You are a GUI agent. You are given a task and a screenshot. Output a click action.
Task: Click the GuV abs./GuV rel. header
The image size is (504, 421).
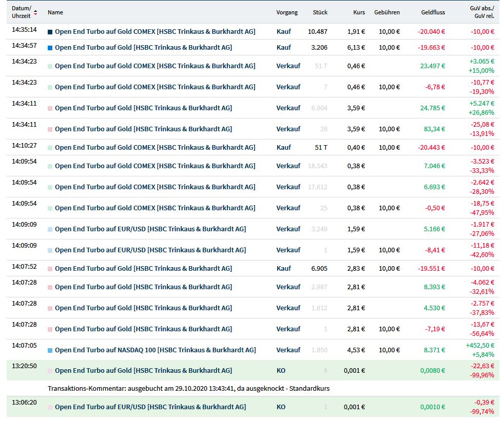coord(482,12)
